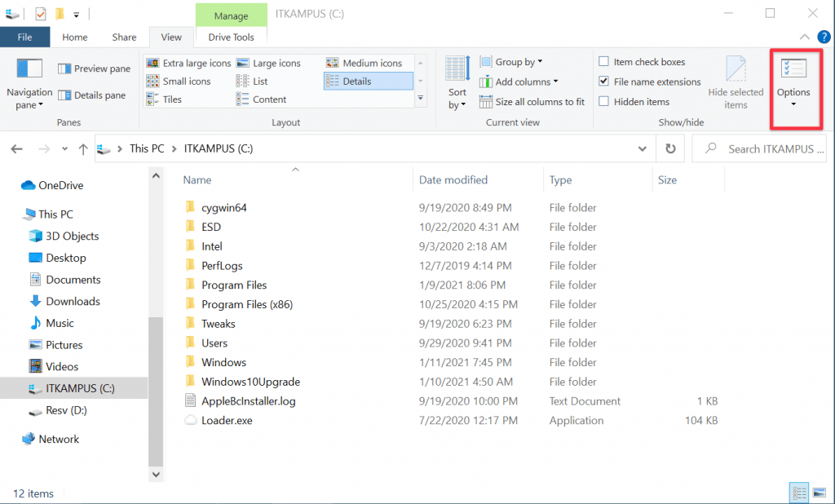The image size is (835, 504).
Task: Switch layout to Medium icons
Action: click(364, 63)
